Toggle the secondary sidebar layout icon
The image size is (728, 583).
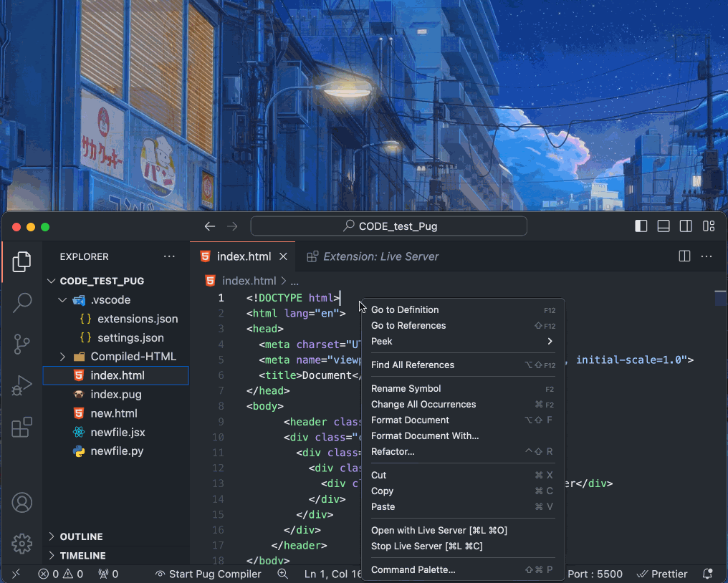coord(686,226)
